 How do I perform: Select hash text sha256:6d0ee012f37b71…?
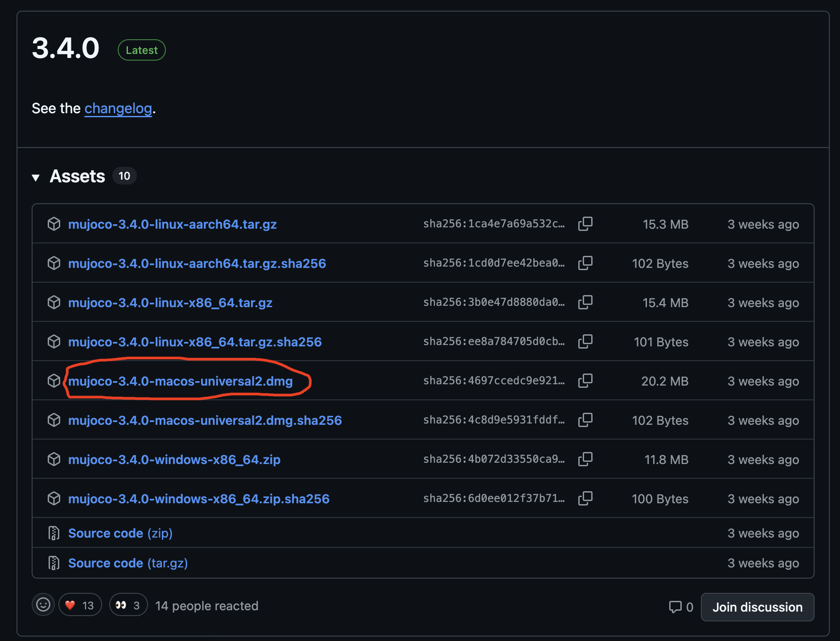[x=494, y=498]
